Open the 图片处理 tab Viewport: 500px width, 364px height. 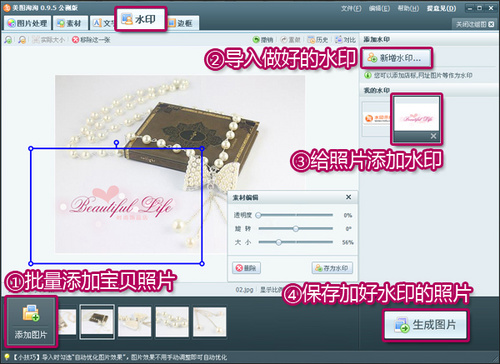coord(28,23)
